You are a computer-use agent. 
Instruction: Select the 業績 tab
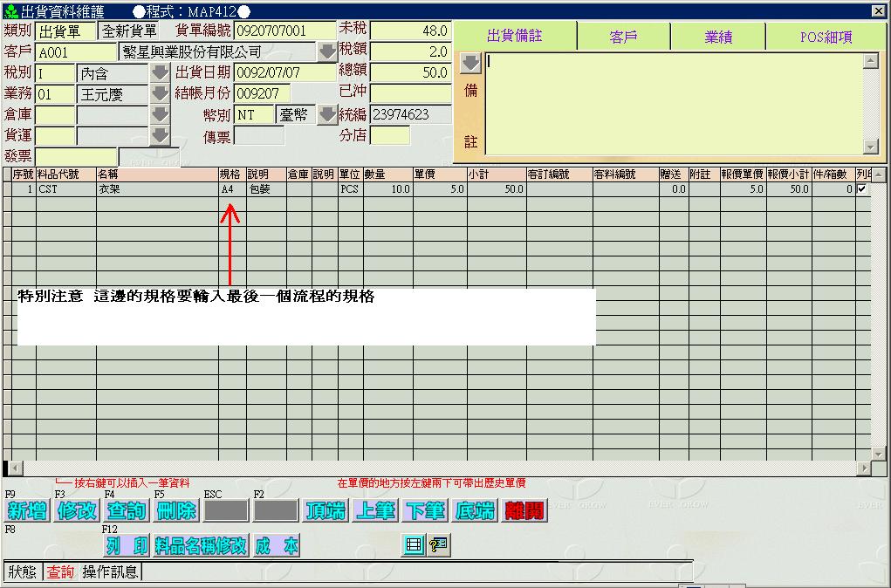point(718,37)
